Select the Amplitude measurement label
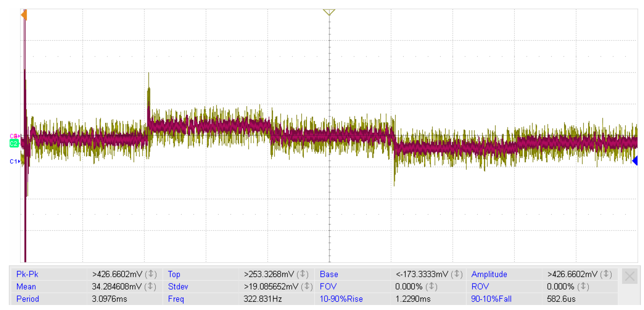Viewport: 644px width, 310px height. point(489,274)
